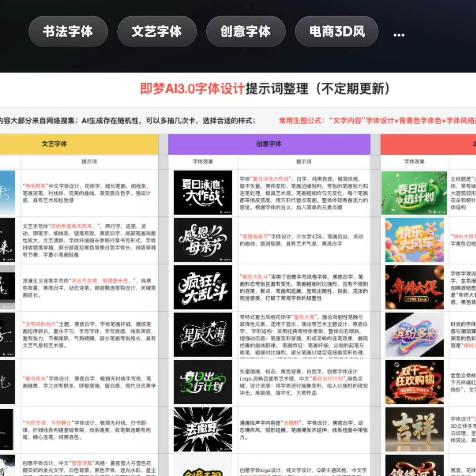Click the yellow 文艺字体 column header
476x476 pixels.
(54, 144)
